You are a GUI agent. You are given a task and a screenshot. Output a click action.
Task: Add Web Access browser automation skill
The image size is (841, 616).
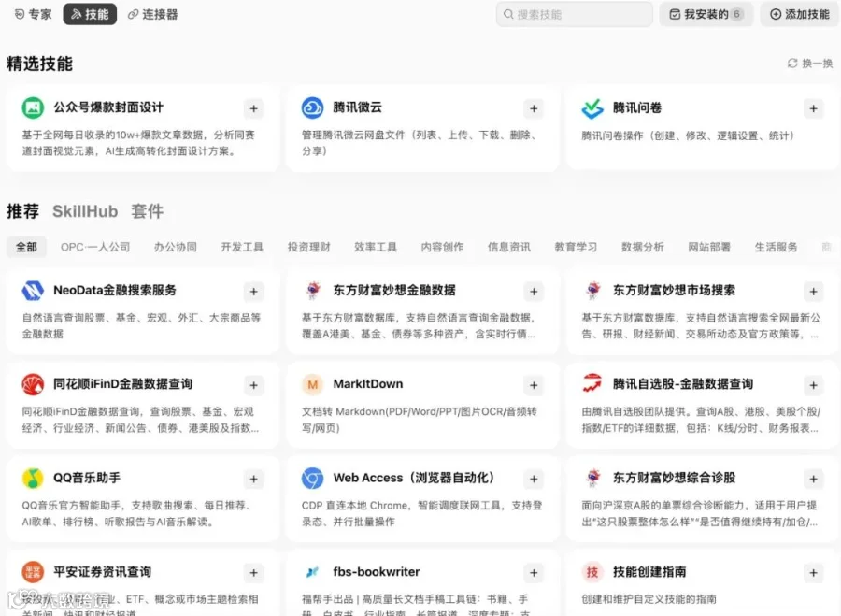pyautogui.click(x=534, y=480)
